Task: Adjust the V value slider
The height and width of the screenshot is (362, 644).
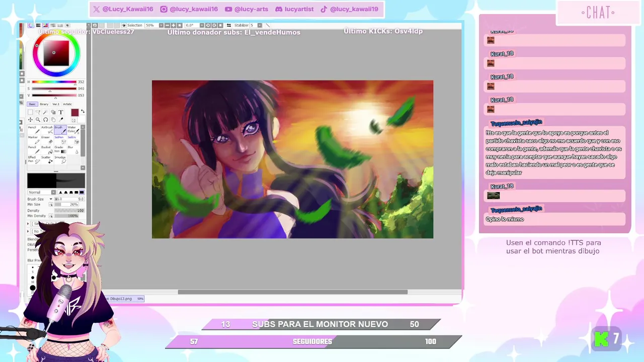Action: (54, 95)
